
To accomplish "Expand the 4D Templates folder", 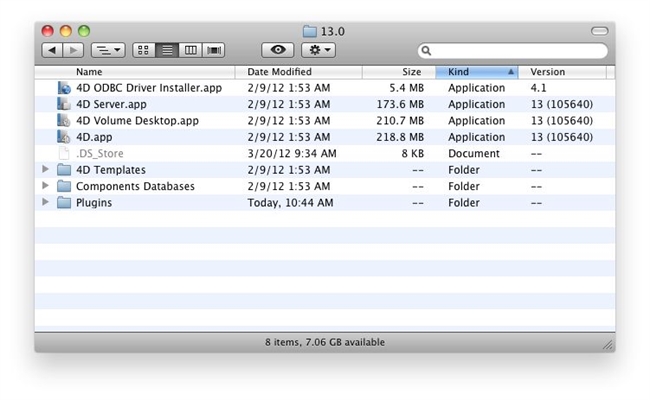I will [x=45, y=170].
